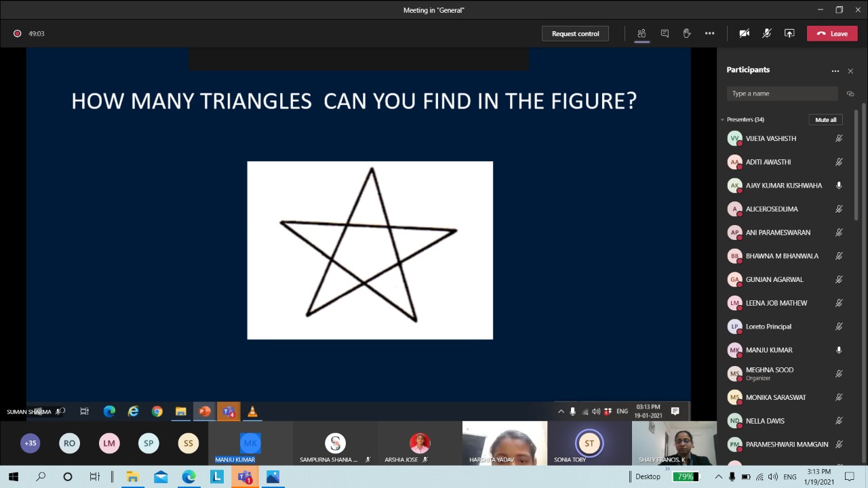Open More actions menu in meeting toolbar
868x488 pixels.
[x=709, y=33]
